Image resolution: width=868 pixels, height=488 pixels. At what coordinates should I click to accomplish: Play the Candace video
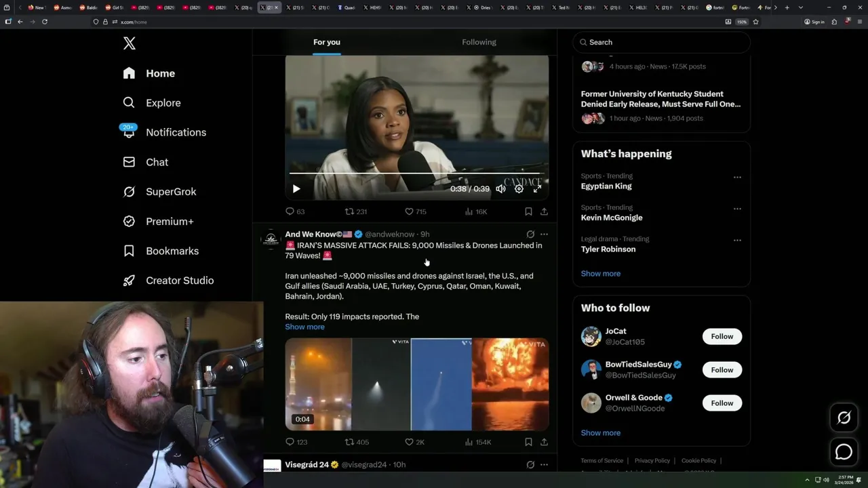pyautogui.click(x=296, y=189)
